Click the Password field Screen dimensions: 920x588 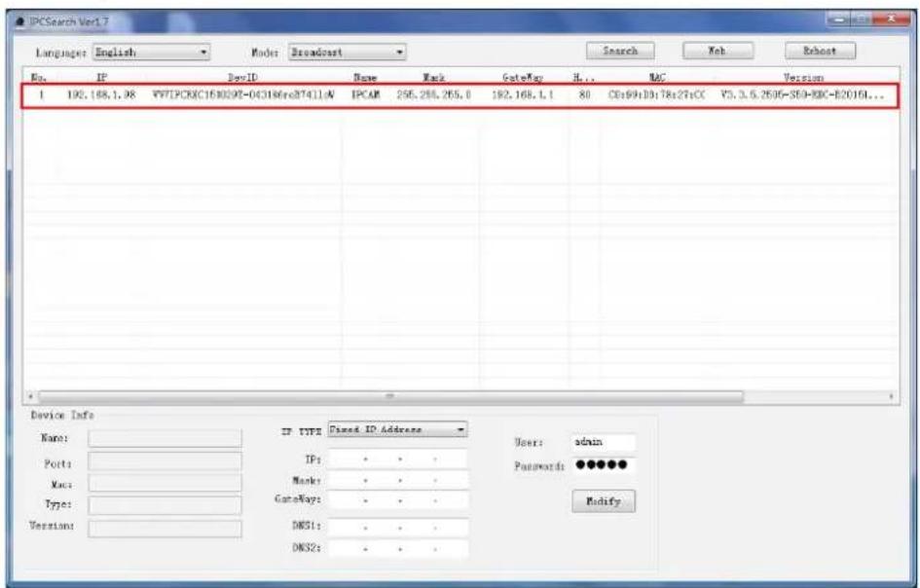pos(604,465)
